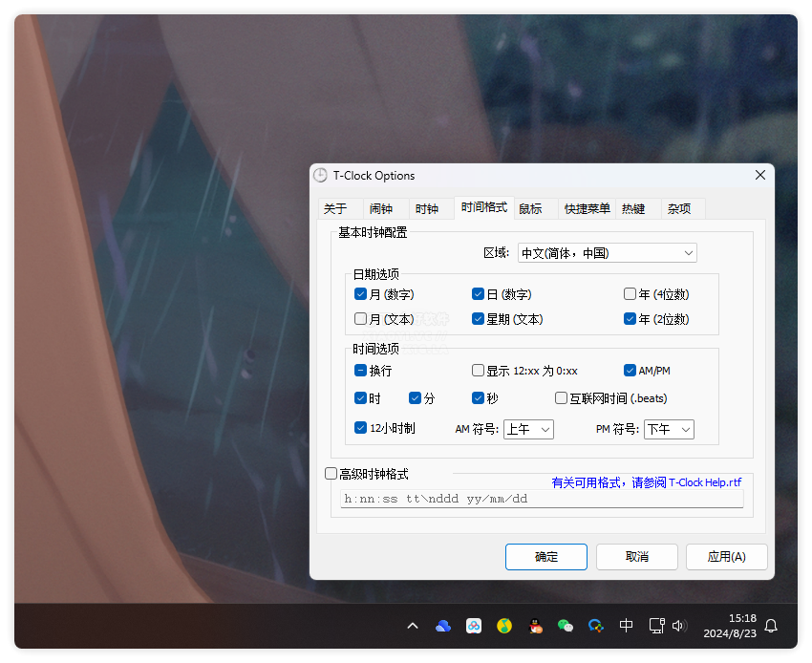The height and width of the screenshot is (663, 812).
Task: Click the show hidden icons chevron
Action: [413, 626]
